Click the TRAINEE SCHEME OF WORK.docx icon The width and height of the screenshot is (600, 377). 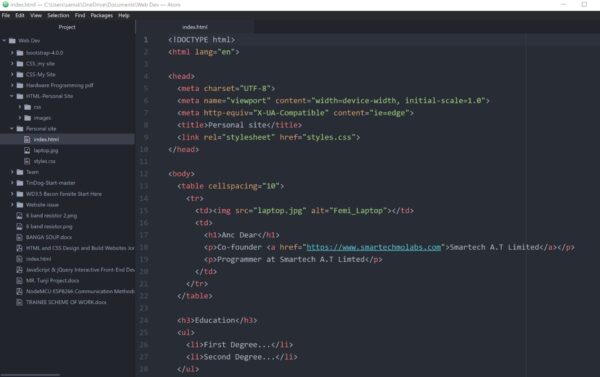(19, 302)
